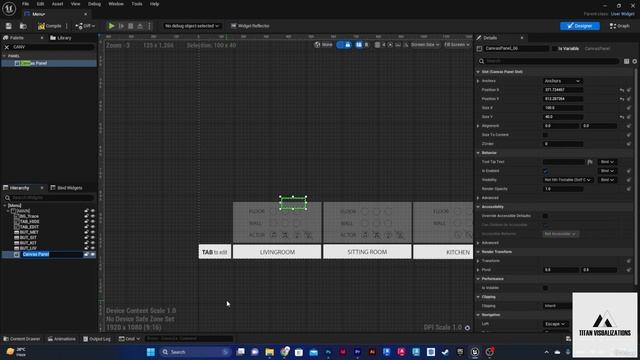The image size is (640, 360).
Task: Click the LIVINGROOM button in canvas
Action: [x=277, y=252]
